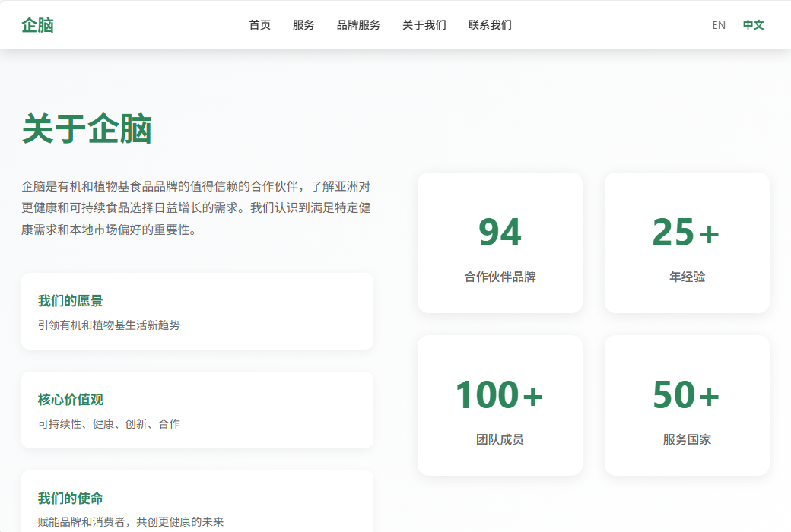Viewport: 791px width, 532px height.
Task: Click the 企脑 logo in header
Action: [37, 25]
